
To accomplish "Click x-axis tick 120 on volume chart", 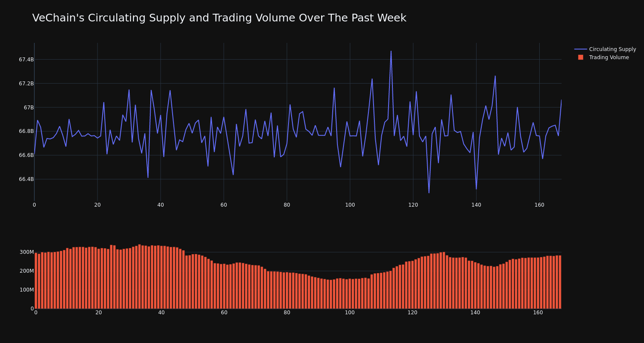I will tap(413, 313).
